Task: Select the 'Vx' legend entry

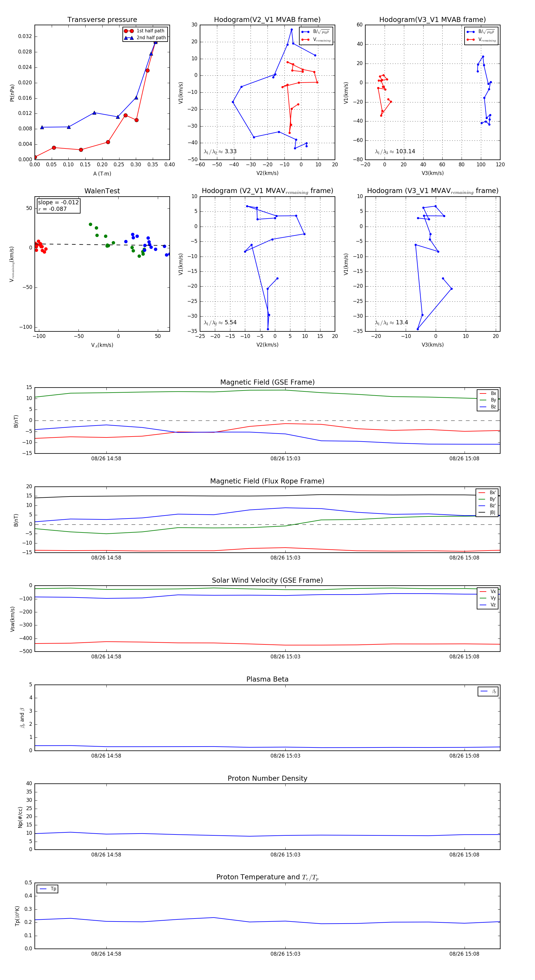Action: pyautogui.click(x=488, y=592)
